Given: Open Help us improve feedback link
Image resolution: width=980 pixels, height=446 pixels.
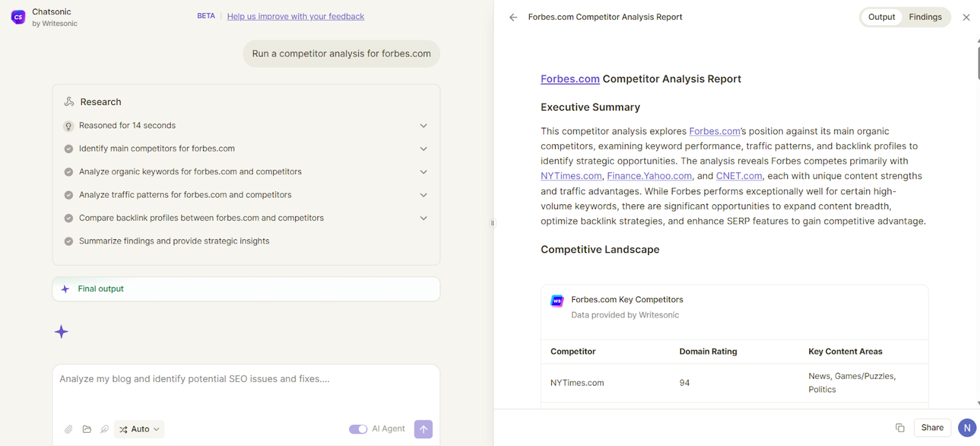Looking at the screenshot, I should [296, 16].
